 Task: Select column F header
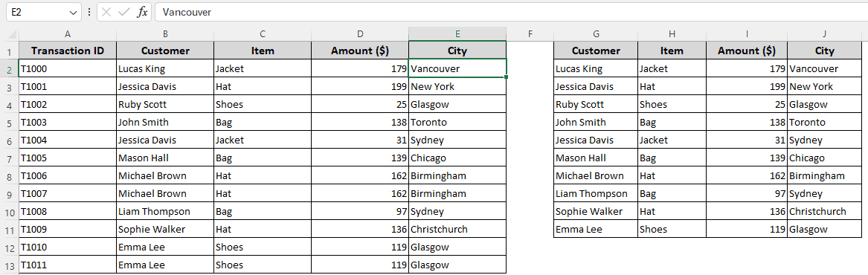(x=530, y=34)
